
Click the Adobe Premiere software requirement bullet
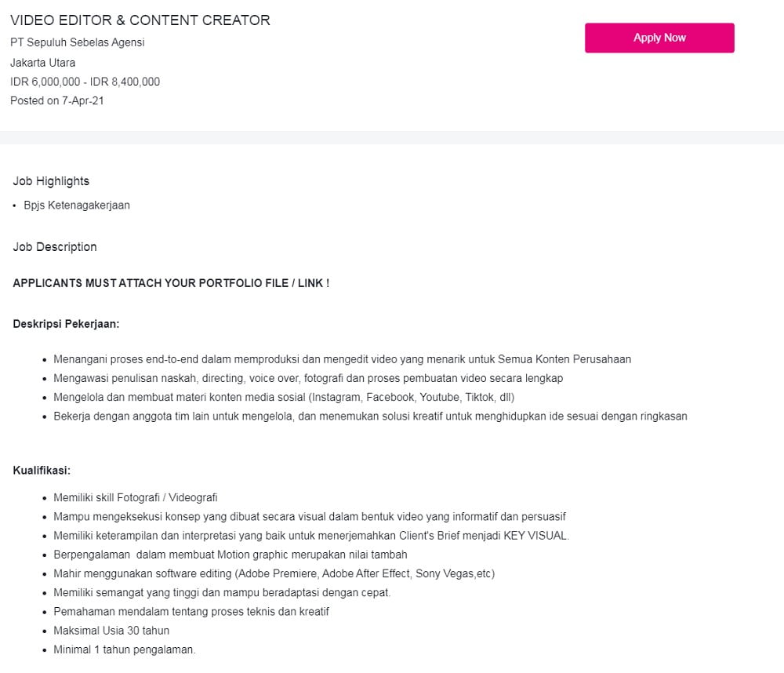click(274, 573)
